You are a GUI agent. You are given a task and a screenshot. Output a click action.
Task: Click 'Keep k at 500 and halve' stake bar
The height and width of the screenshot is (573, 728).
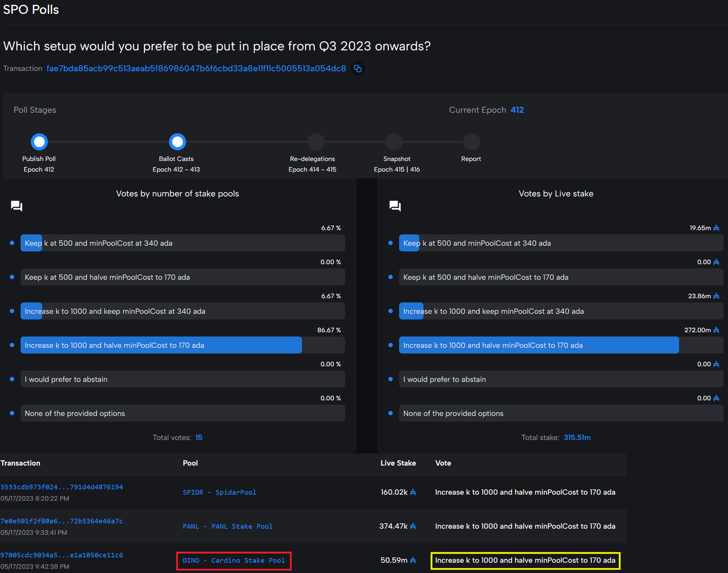[x=561, y=277]
